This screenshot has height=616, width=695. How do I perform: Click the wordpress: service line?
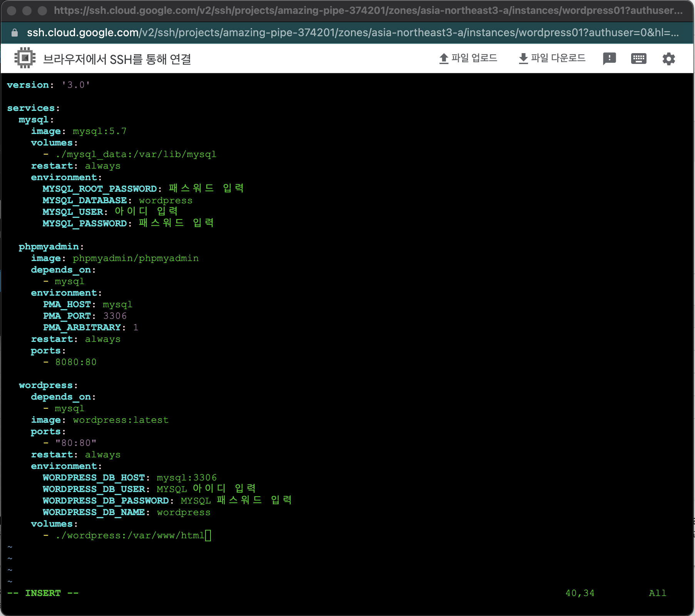point(48,385)
